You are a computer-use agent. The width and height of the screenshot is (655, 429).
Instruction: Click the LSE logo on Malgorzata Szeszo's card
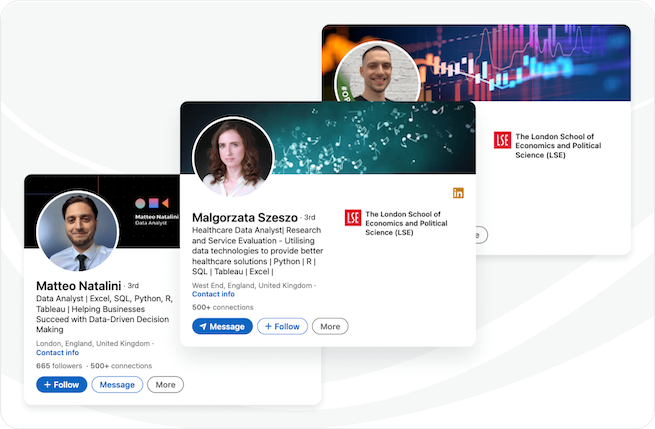tap(352, 218)
